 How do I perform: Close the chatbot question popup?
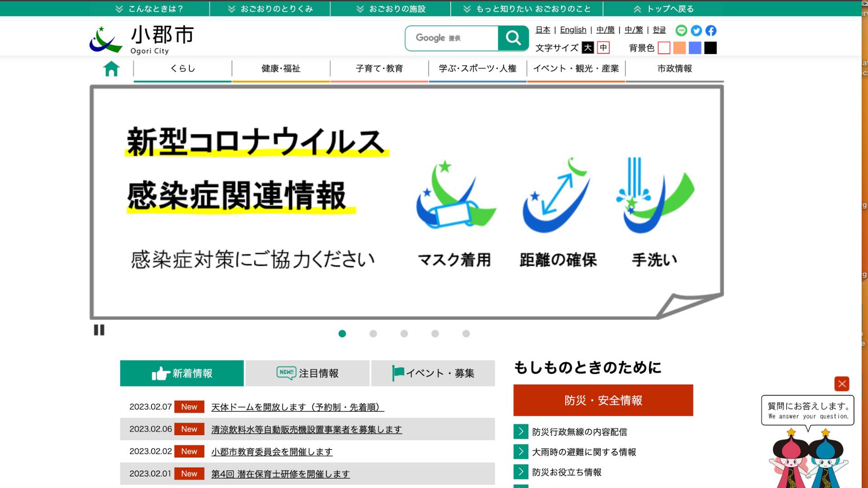point(842,384)
